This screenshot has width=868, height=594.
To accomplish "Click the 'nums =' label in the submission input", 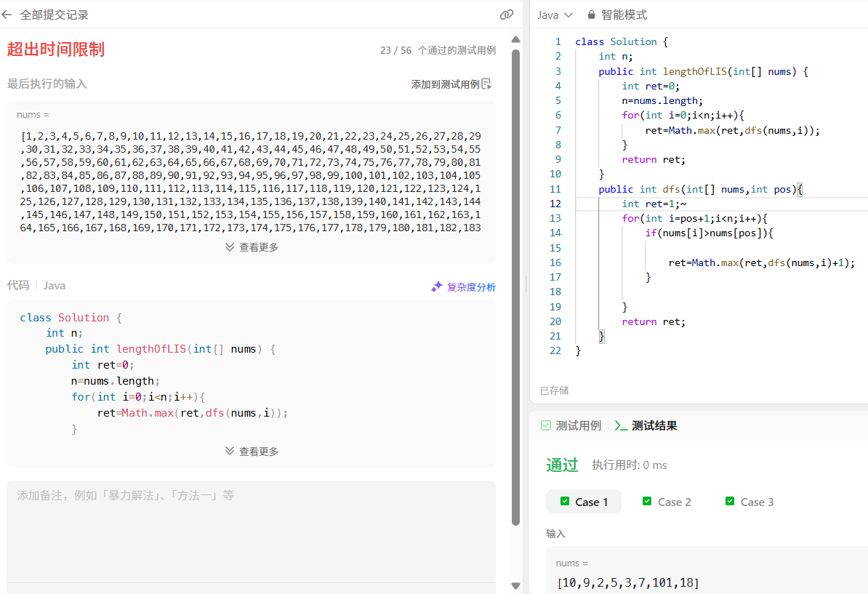I will point(33,115).
